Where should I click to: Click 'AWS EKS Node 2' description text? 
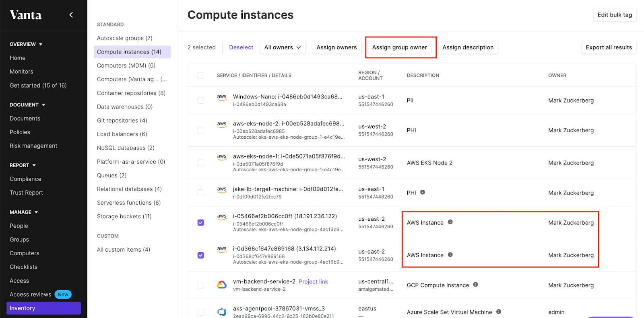pyautogui.click(x=429, y=163)
